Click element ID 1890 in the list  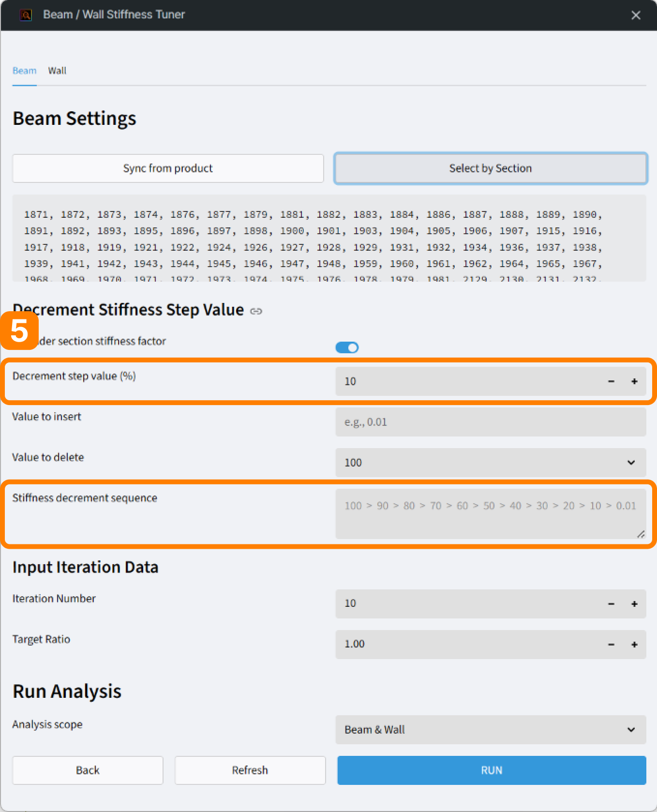(584, 214)
